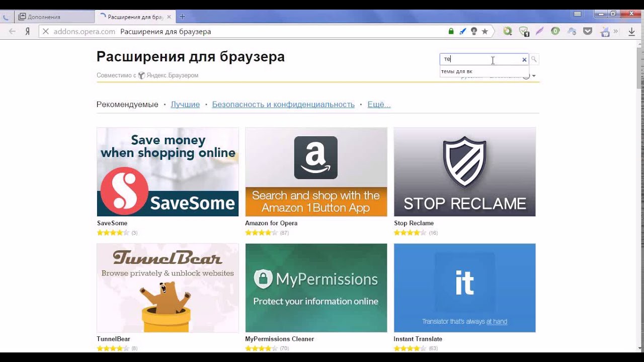Go back with the browser back arrow
Viewport: 644px width, 362px height.
tap(13, 31)
